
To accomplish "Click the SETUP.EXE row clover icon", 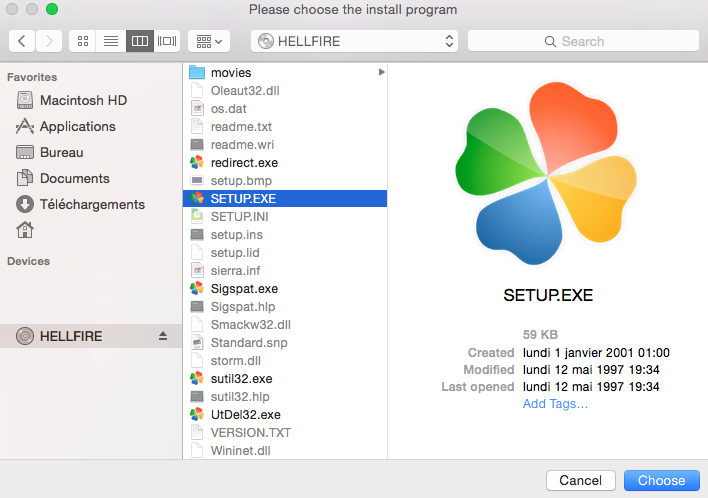I will [x=197, y=199].
